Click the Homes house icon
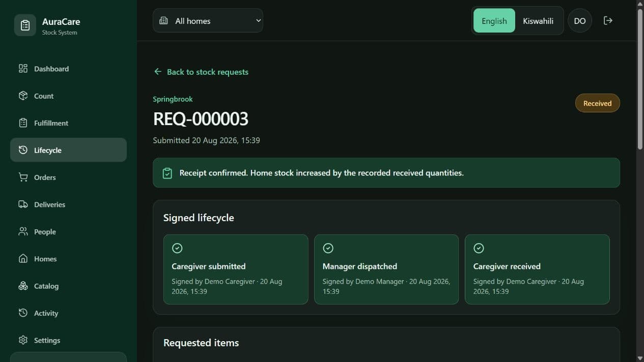The height and width of the screenshot is (362, 644). pos(23,259)
